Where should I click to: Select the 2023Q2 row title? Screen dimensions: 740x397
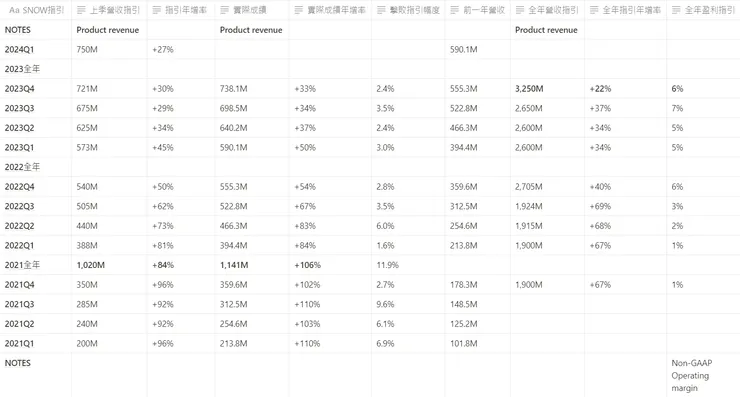click(19, 128)
